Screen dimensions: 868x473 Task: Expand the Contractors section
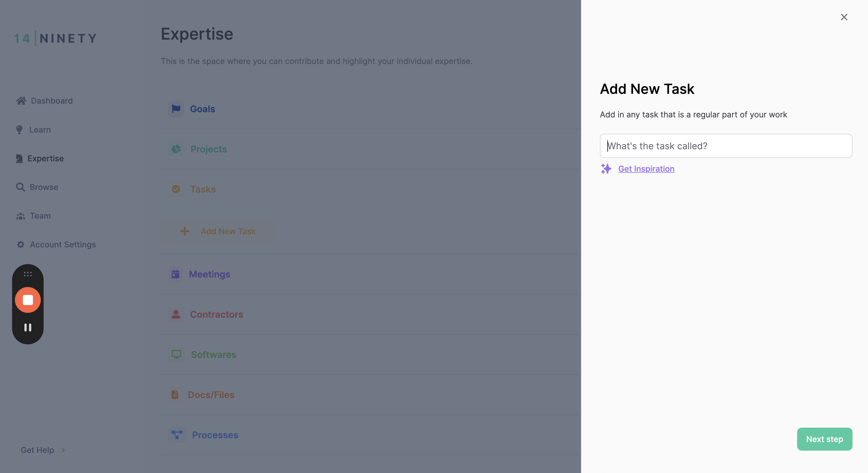point(216,314)
